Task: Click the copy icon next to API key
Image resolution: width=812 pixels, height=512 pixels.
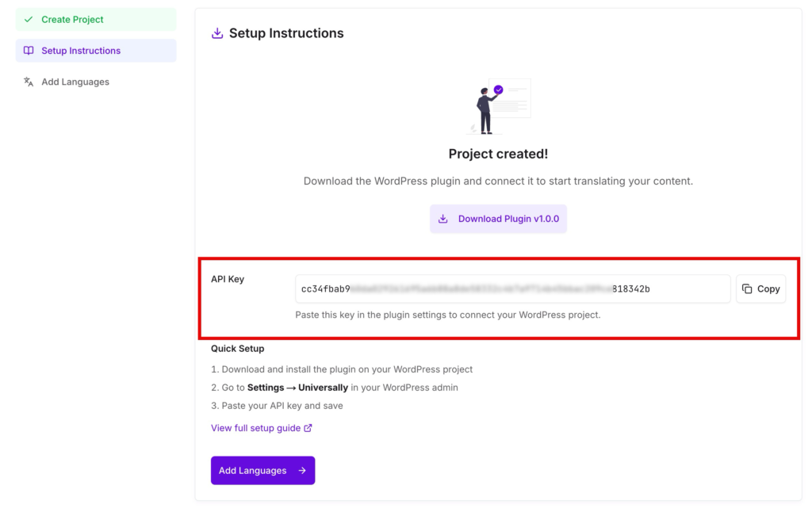Action: click(x=747, y=288)
